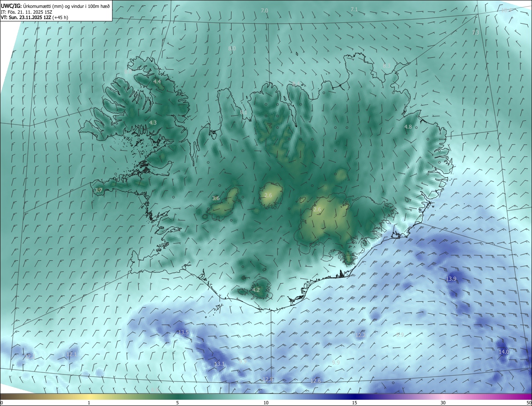Click the 12.1 value label over the sea
The height and width of the screenshot is (406, 532).
[71, 354]
